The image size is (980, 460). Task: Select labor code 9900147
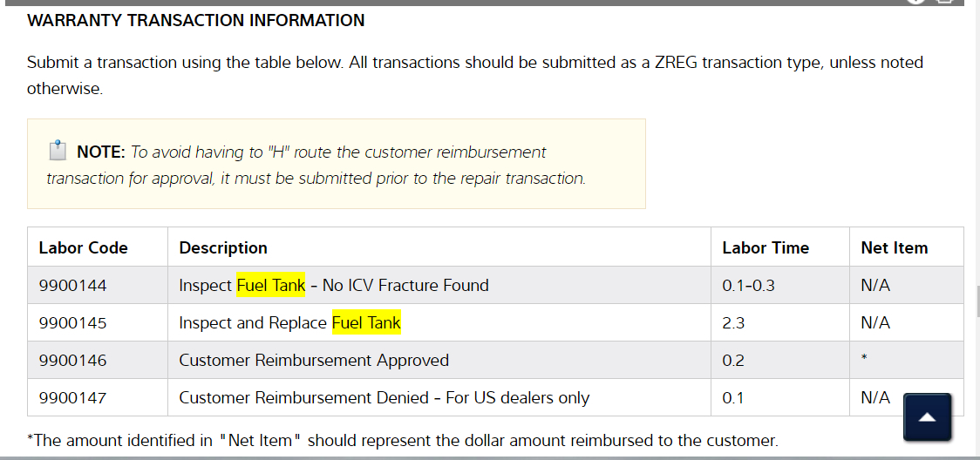(72, 397)
